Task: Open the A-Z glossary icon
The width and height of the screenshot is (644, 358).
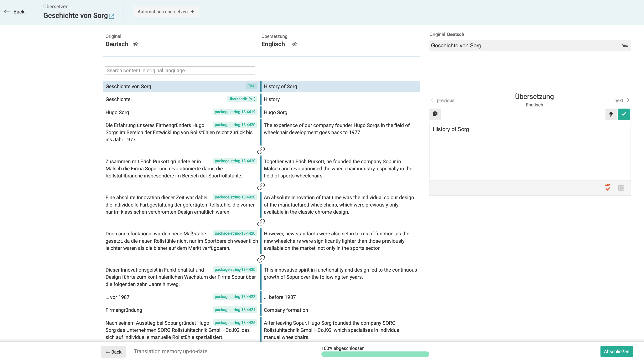Action: (621, 187)
